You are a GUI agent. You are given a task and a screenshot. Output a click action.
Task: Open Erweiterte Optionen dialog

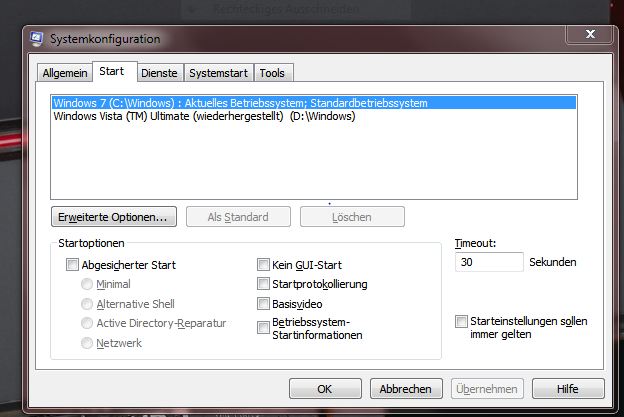pos(114,217)
